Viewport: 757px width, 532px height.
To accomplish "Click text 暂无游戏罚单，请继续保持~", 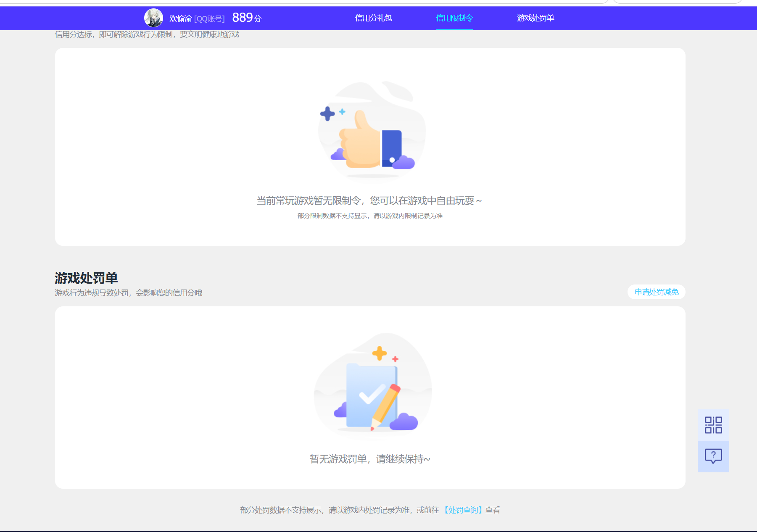I will 370,459.
